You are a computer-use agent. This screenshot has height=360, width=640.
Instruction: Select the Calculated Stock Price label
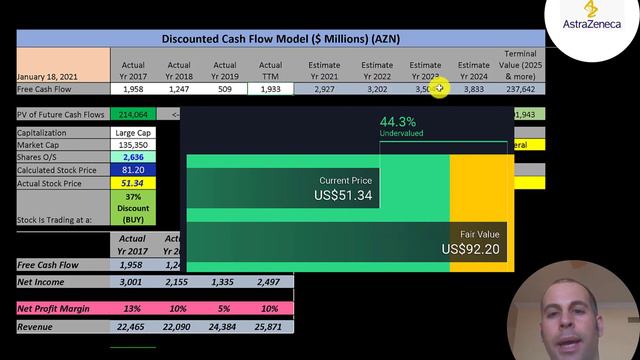coord(63,170)
